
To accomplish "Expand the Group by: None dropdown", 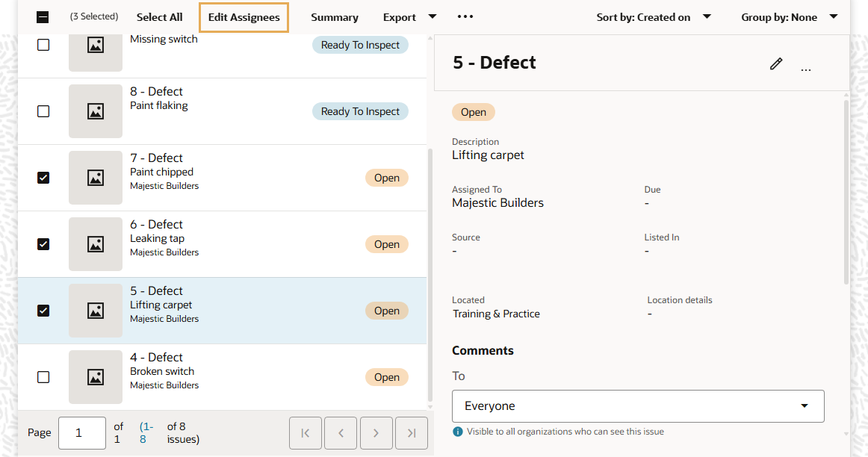I will point(789,17).
